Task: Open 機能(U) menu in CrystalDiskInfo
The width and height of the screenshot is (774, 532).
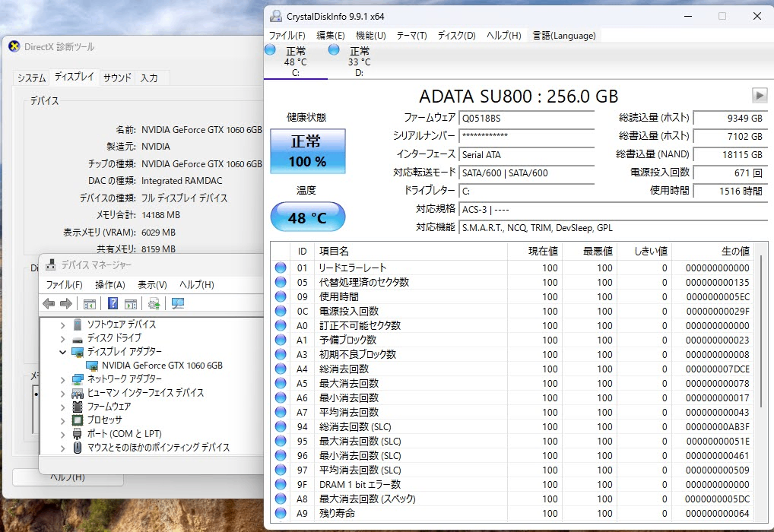Action: point(371,36)
